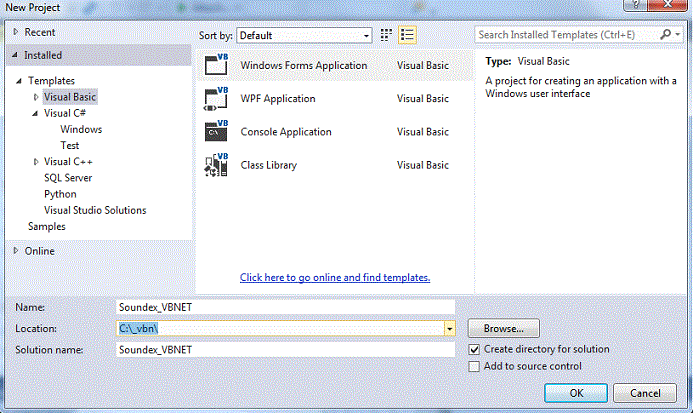
Task: Select Class Library template name
Action: point(269,165)
